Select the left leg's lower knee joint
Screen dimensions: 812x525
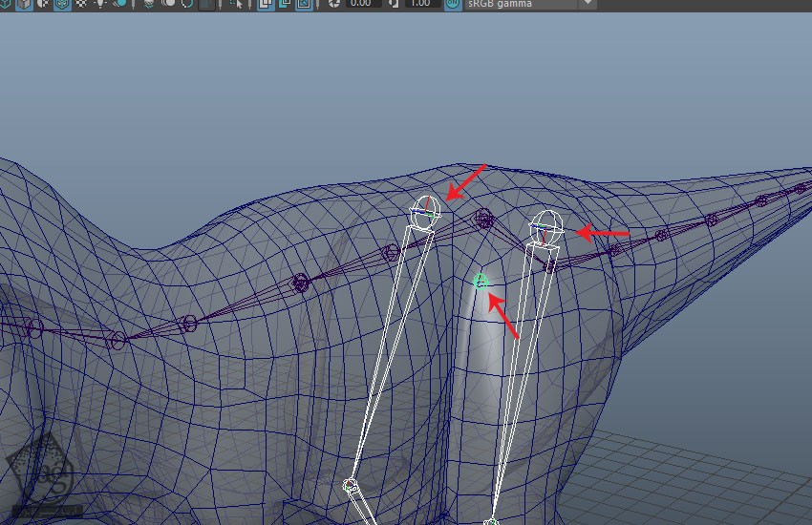tap(351, 486)
